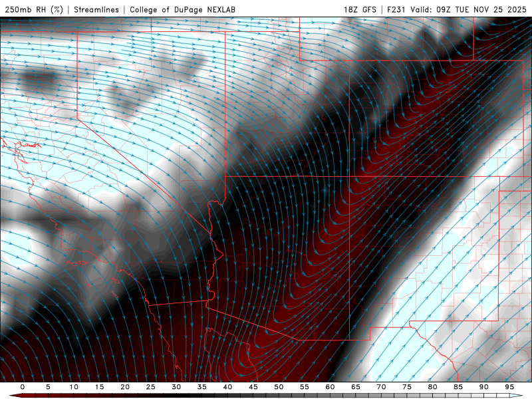Click "F231 Valid: 09Z TUE NOV 25 2025" text

pyautogui.click(x=457, y=9)
